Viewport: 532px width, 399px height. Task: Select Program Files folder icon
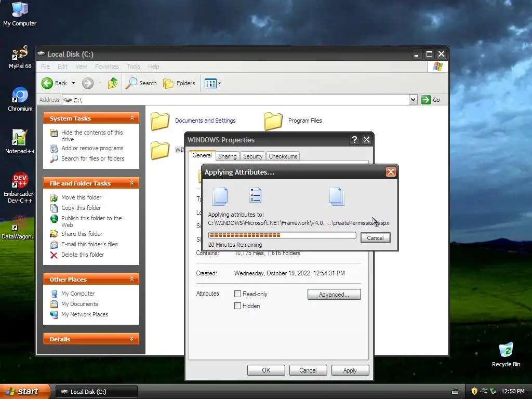[x=273, y=121]
